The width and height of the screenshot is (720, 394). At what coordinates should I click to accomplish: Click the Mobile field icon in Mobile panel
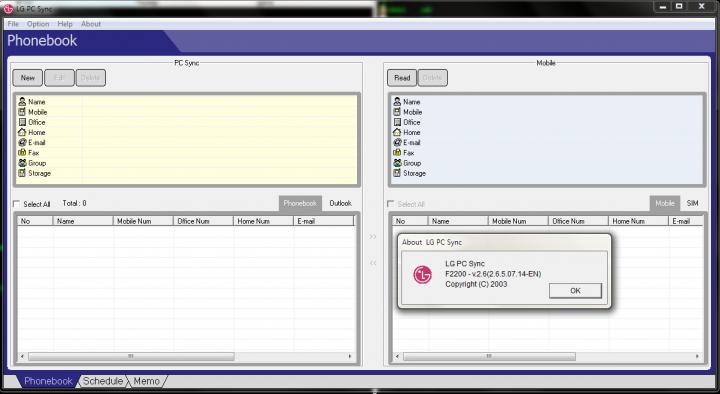pos(397,112)
